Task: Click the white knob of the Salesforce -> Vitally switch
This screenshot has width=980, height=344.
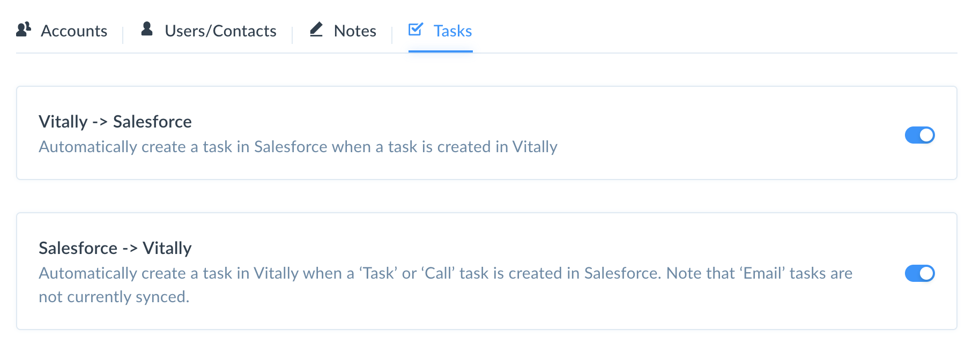Action: (926, 273)
